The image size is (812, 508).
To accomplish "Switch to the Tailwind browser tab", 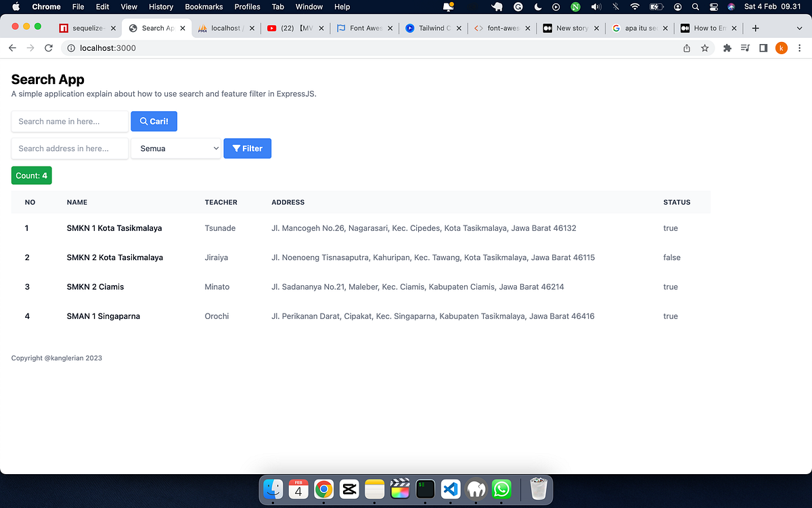I will point(431,28).
